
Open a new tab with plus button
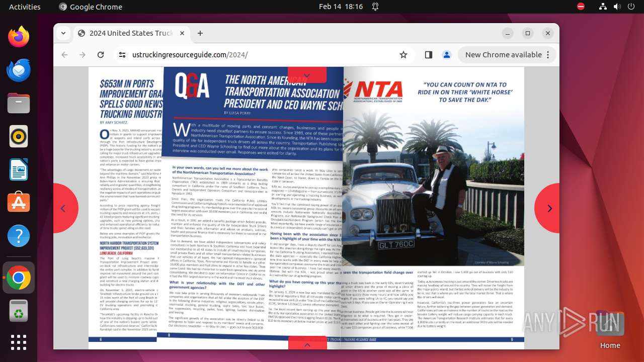pyautogui.click(x=200, y=33)
